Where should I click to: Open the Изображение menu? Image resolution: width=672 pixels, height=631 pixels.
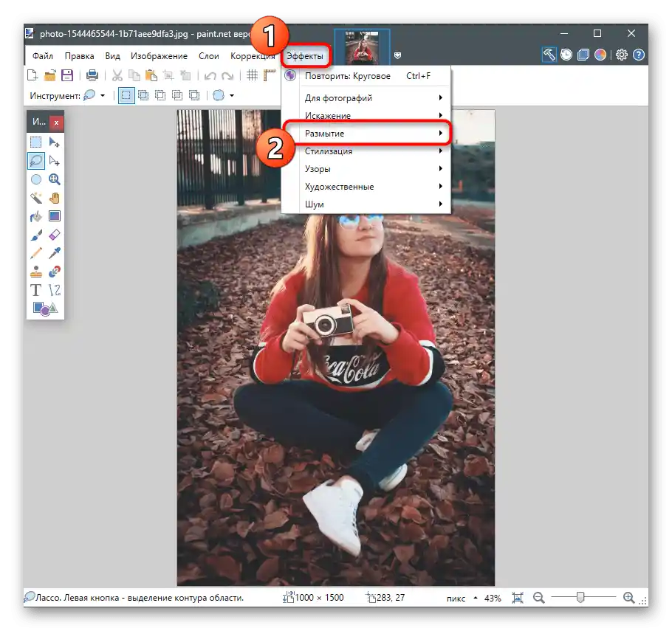[159, 55]
